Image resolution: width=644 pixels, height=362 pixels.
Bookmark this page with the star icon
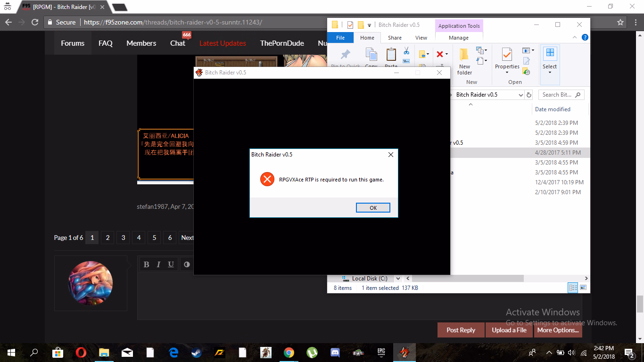[620, 22]
